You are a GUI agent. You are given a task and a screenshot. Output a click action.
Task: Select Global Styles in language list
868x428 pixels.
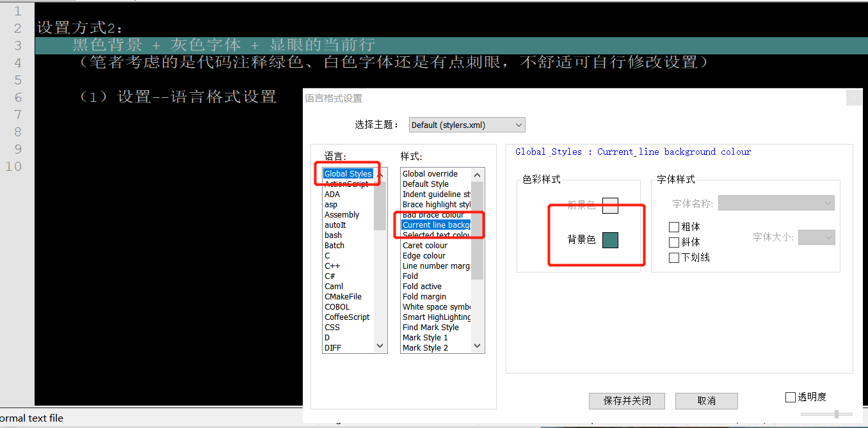pos(348,173)
